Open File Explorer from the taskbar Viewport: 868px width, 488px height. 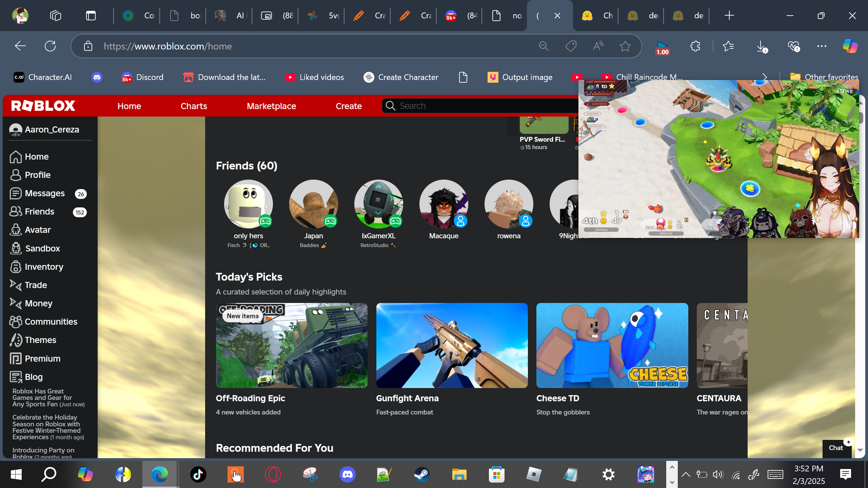tap(459, 474)
